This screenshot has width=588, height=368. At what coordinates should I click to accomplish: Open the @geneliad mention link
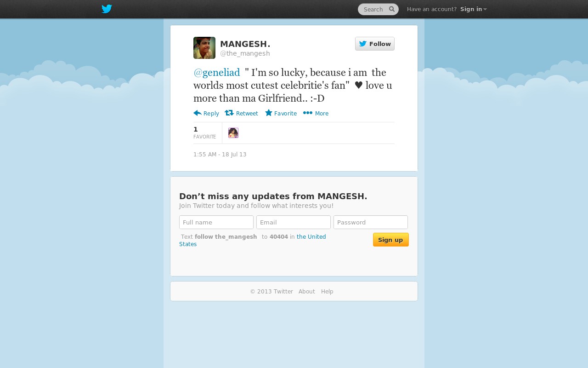[217, 72]
